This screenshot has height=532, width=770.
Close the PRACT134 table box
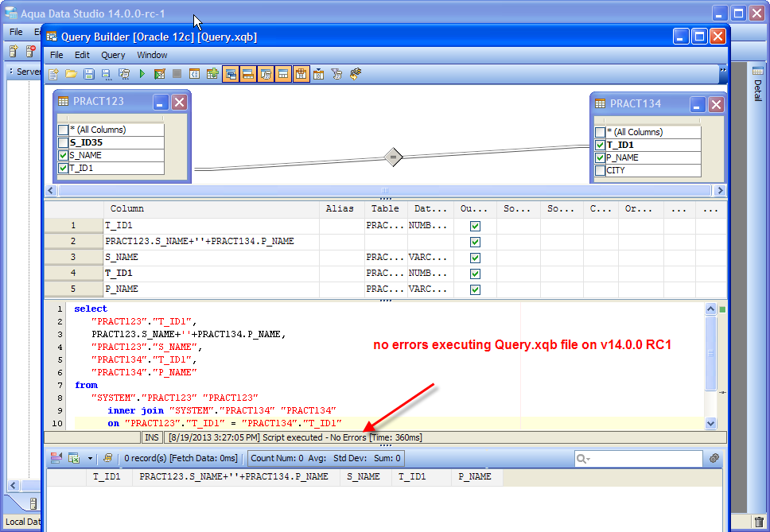[716, 104]
